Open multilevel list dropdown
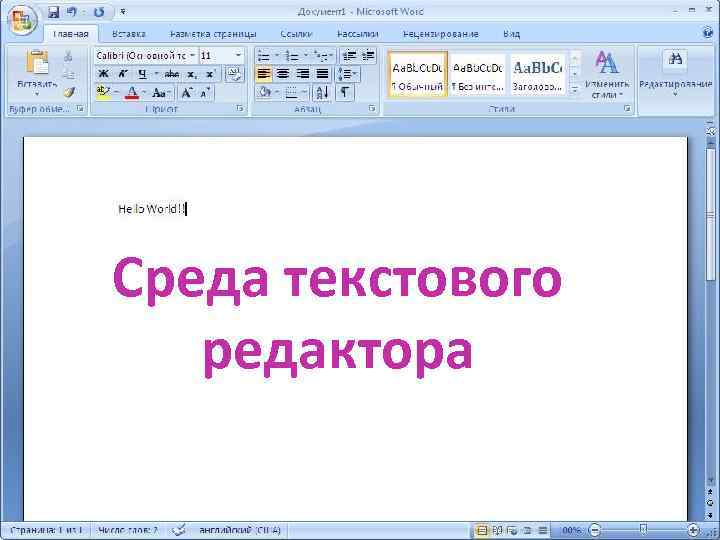The image size is (720, 540). pos(331,56)
